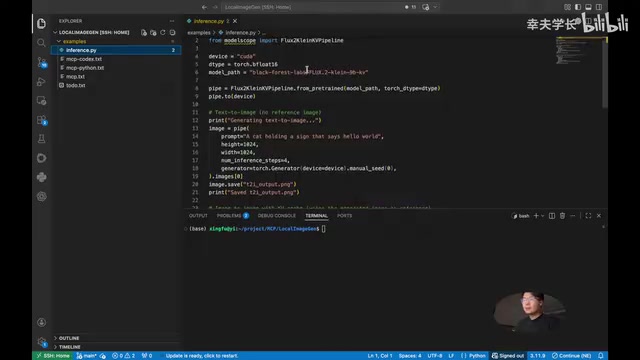The width and height of the screenshot is (640, 360).
Task: Customize layout icon in title bar
Action: pos(567,7)
